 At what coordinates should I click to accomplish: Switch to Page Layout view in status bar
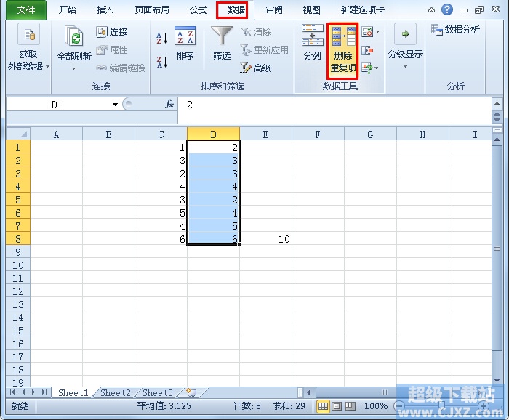tap(337, 406)
